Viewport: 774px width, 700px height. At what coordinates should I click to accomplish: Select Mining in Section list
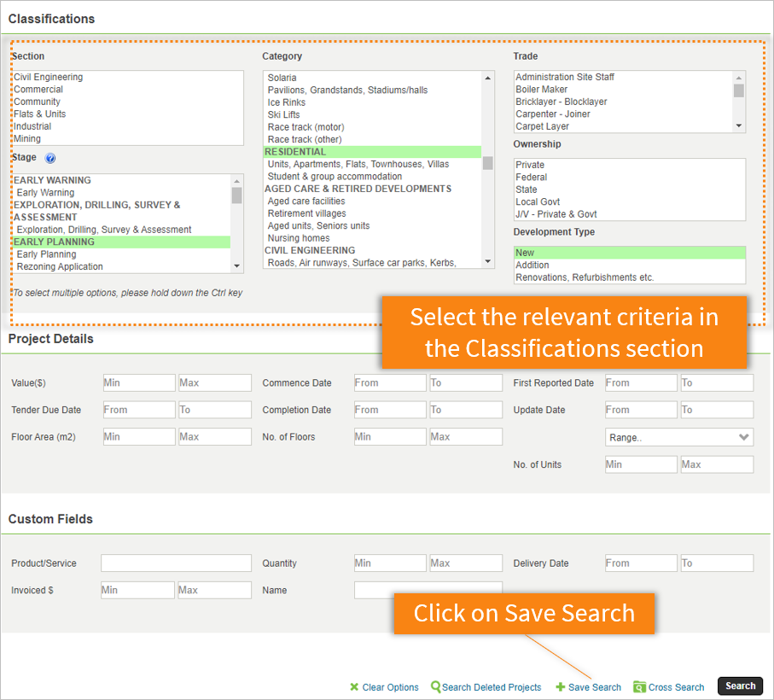click(127, 138)
